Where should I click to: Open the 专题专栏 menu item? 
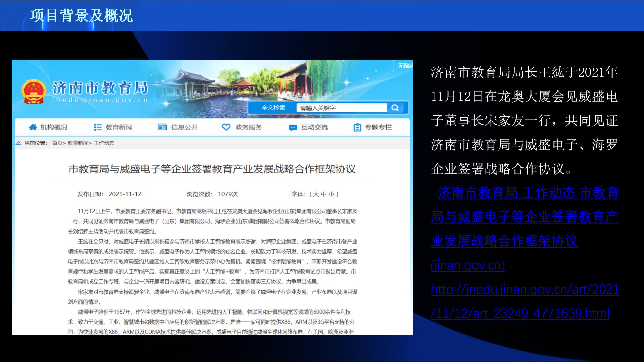378,127
